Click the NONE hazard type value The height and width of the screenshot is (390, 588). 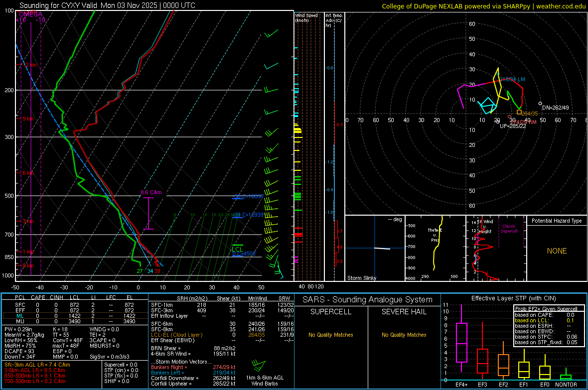pos(557,251)
